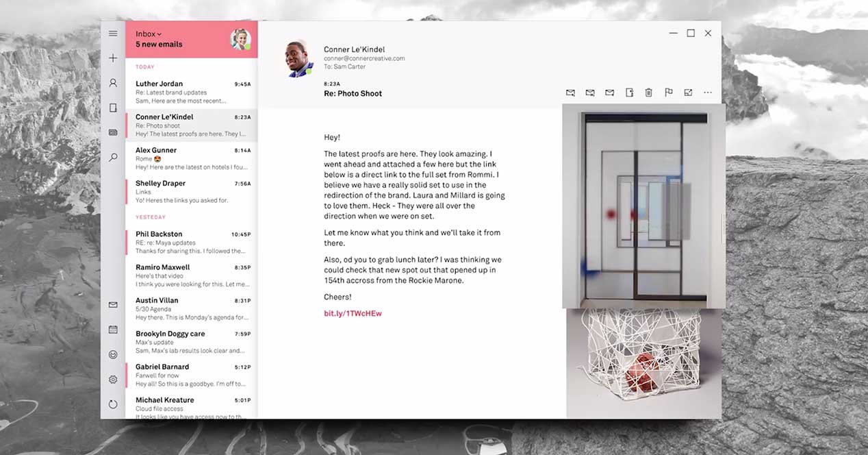Expand the hamburger navigation menu
This screenshot has height=455, width=868.
coord(113,34)
